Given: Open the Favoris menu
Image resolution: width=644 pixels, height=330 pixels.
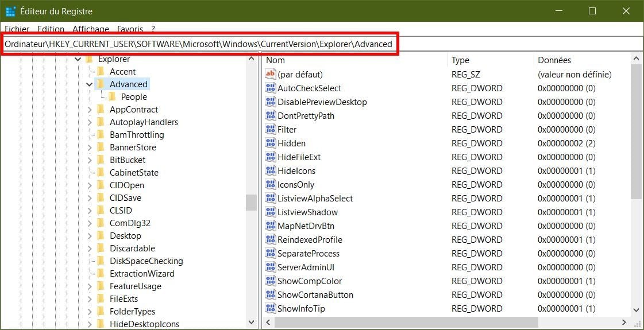Looking at the screenshot, I should (x=130, y=29).
